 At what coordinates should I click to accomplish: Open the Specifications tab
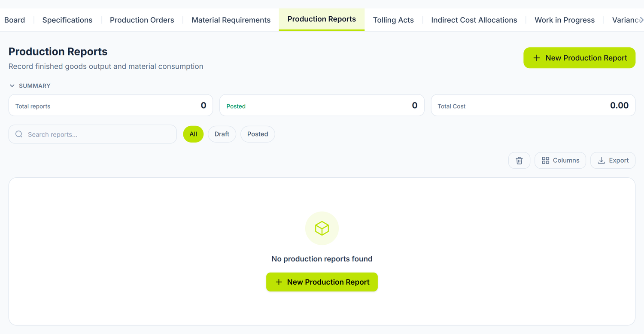coord(67,20)
